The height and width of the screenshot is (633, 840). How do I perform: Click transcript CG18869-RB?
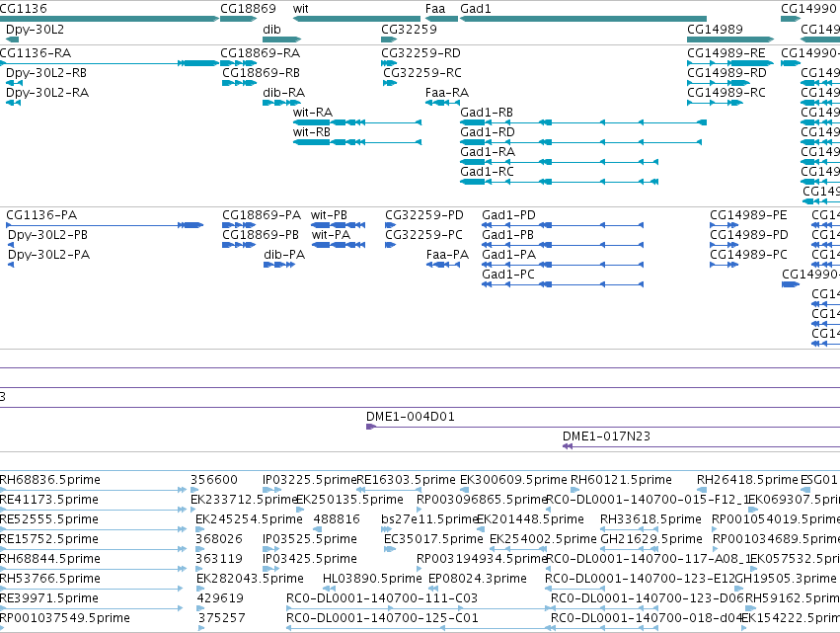point(239,83)
